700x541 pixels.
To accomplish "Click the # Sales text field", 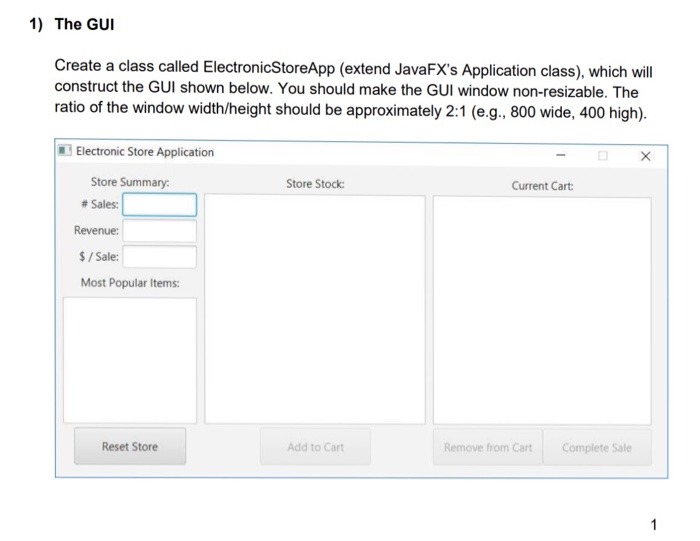I will pyautogui.click(x=159, y=205).
